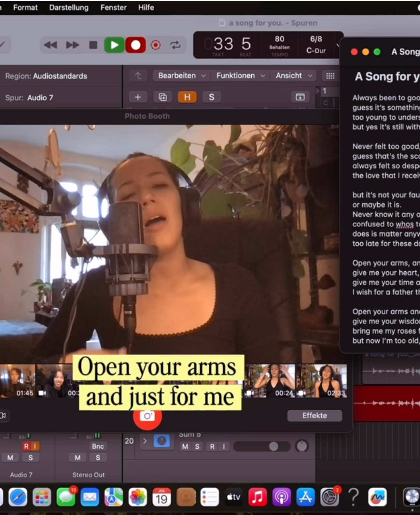Screen dimensions: 420x515
Task: Take a photo with the red camera button
Action: [147, 416]
